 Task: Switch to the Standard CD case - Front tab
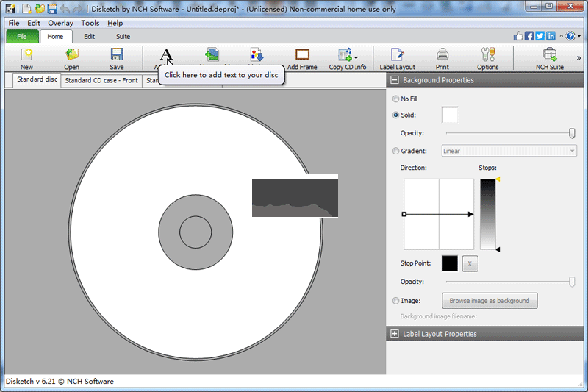pyautogui.click(x=101, y=80)
